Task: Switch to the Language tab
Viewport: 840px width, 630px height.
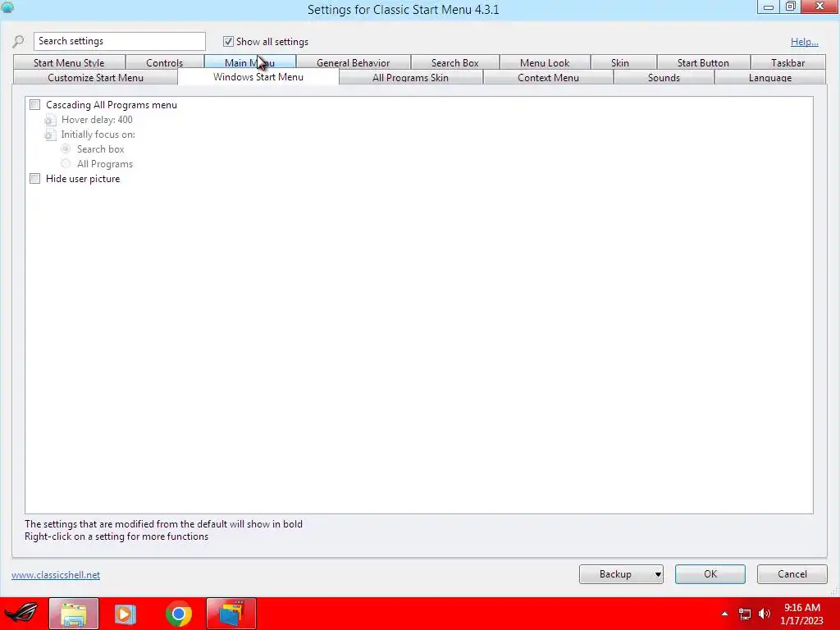Action: click(x=769, y=78)
